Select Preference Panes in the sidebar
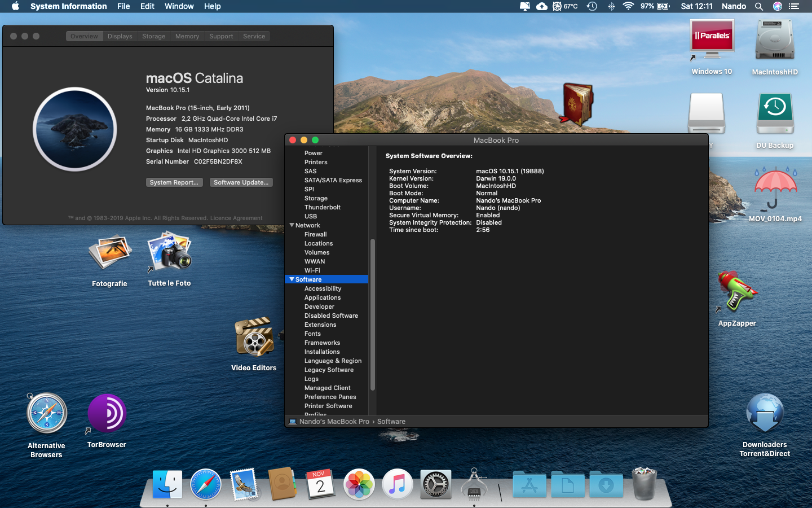The height and width of the screenshot is (508, 812). point(330,397)
